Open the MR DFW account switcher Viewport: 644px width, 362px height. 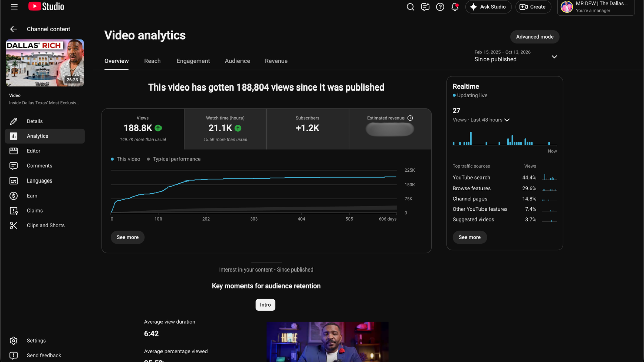[x=596, y=7]
